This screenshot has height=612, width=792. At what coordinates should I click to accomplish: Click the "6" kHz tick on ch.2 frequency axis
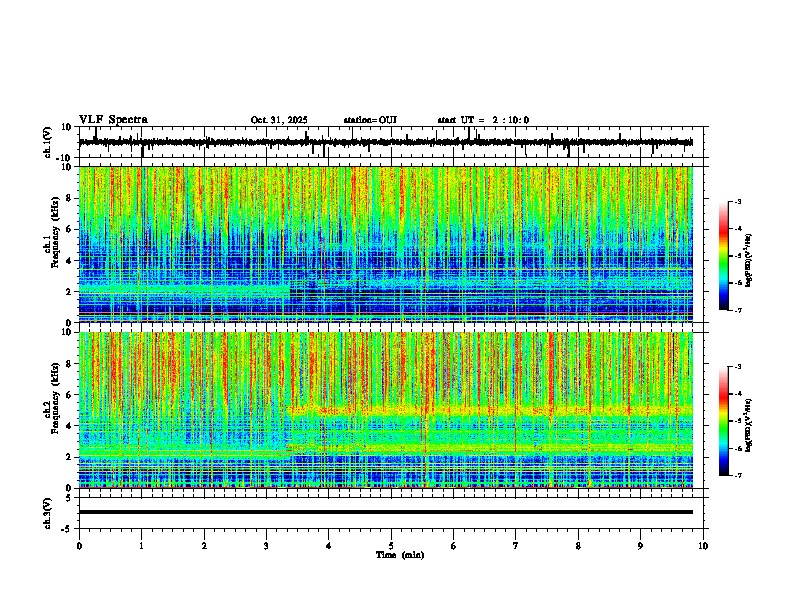click(70, 395)
